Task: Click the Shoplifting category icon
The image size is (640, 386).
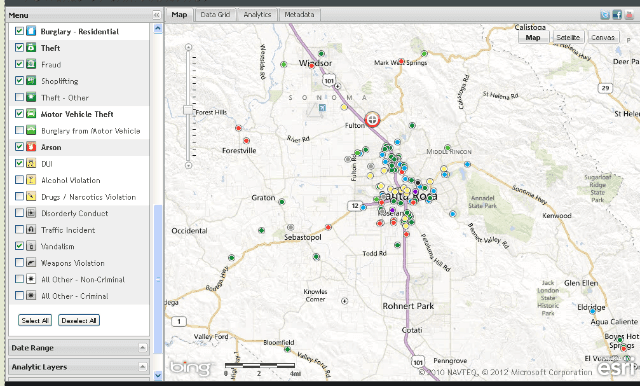Action: 31,81
